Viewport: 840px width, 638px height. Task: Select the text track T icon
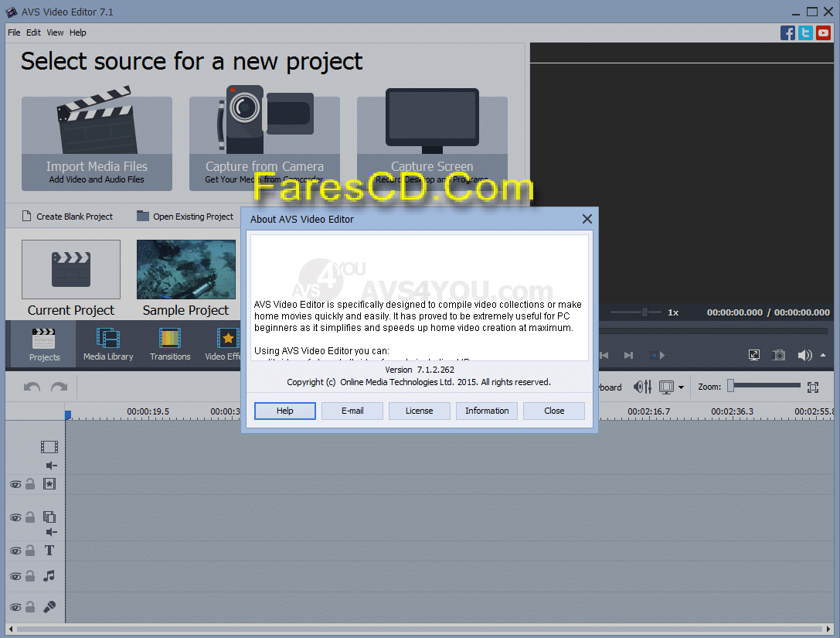click(49, 550)
